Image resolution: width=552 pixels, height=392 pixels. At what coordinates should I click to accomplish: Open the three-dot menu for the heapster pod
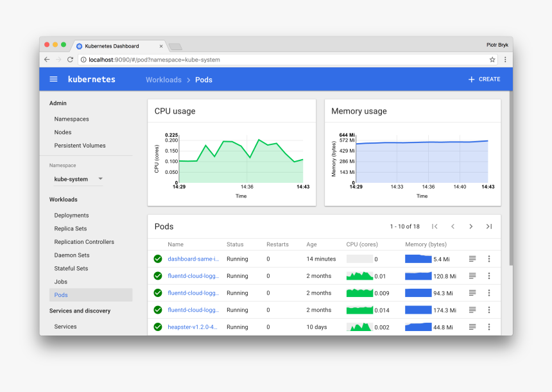[x=489, y=327]
